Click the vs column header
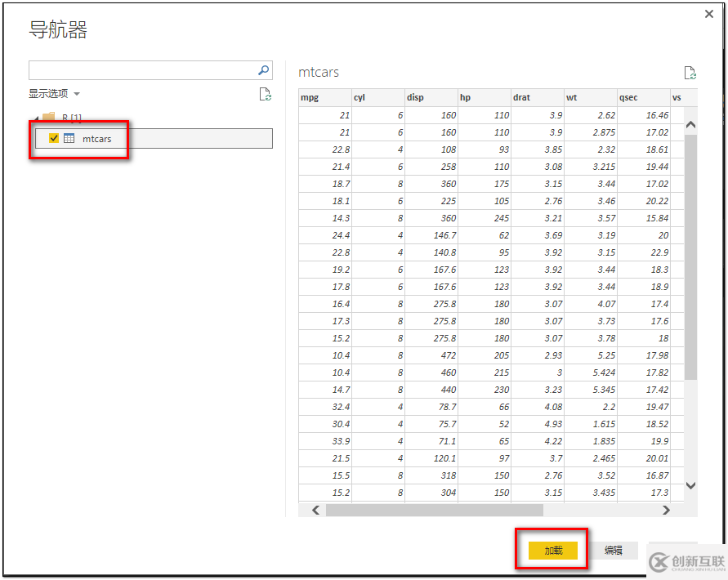The image size is (728, 580). point(683,97)
